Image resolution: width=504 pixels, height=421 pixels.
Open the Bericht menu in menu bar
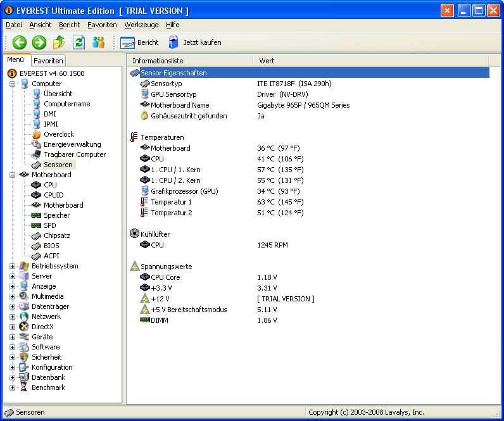point(69,25)
